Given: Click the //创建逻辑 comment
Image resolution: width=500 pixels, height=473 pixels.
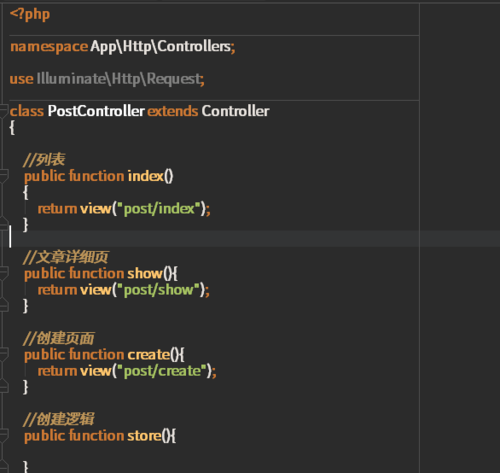Looking at the screenshot, I should point(59,419).
